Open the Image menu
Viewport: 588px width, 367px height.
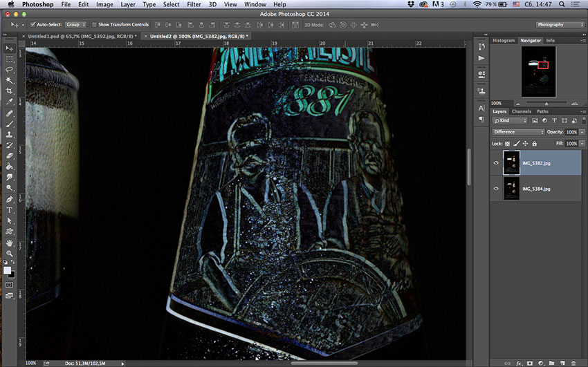pyautogui.click(x=104, y=5)
